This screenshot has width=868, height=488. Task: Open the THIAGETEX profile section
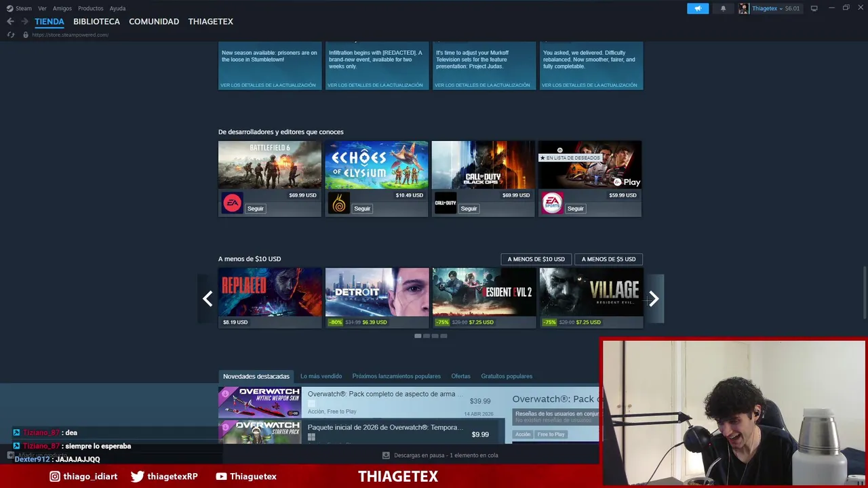(211, 22)
